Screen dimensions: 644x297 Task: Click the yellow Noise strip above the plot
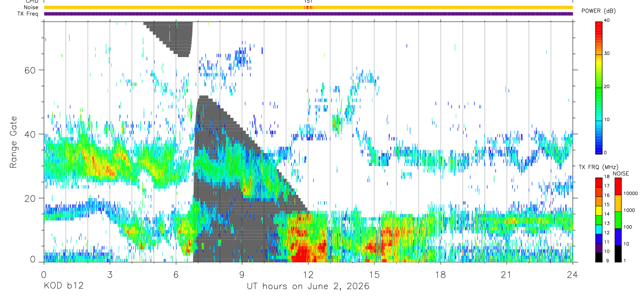(x=308, y=7)
